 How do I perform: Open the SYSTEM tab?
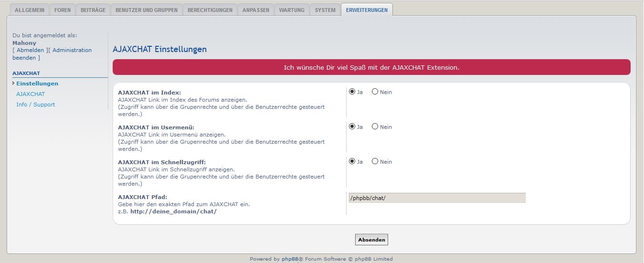(325, 10)
